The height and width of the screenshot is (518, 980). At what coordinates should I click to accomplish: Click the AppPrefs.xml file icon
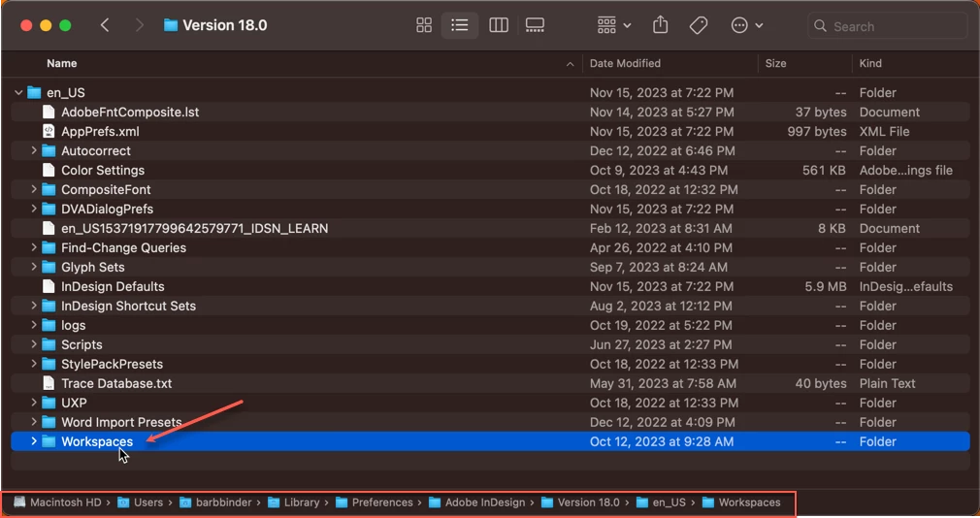[49, 131]
